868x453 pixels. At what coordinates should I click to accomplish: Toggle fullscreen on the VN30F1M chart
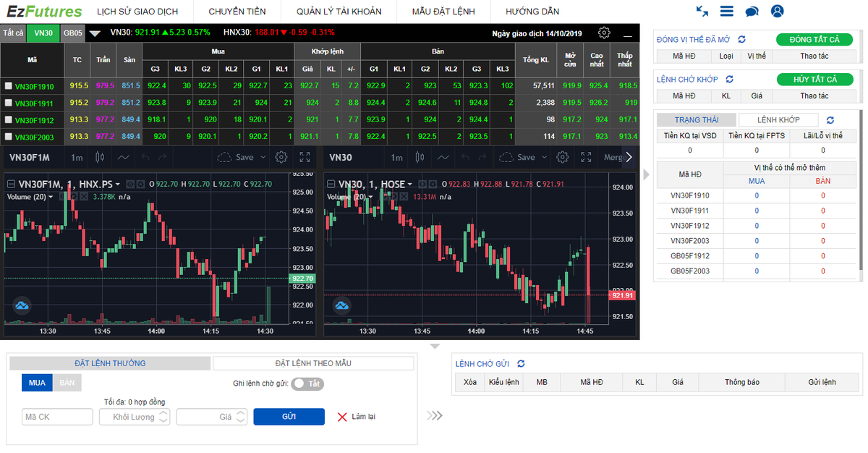(x=305, y=157)
